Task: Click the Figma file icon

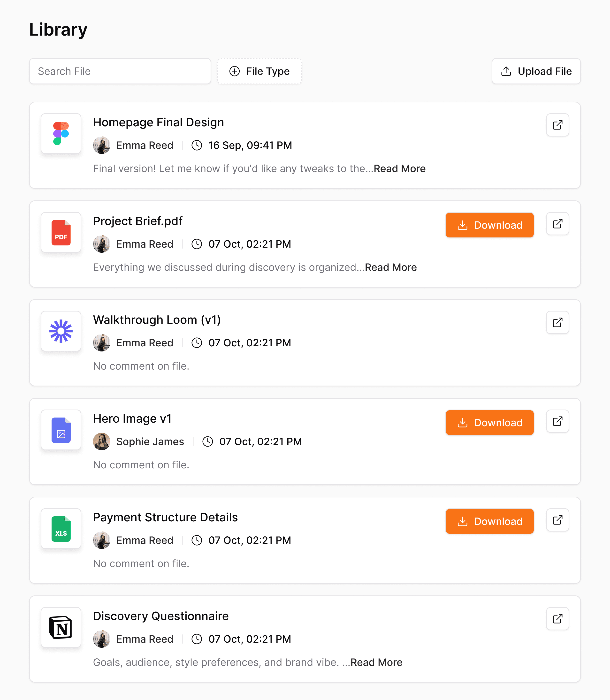Action: [x=61, y=133]
